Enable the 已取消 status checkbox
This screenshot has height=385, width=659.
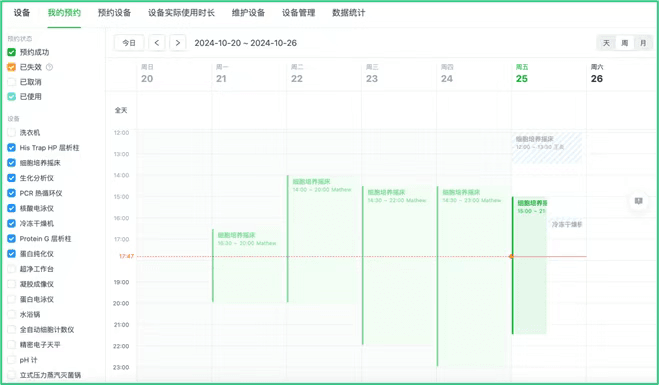click(11, 82)
